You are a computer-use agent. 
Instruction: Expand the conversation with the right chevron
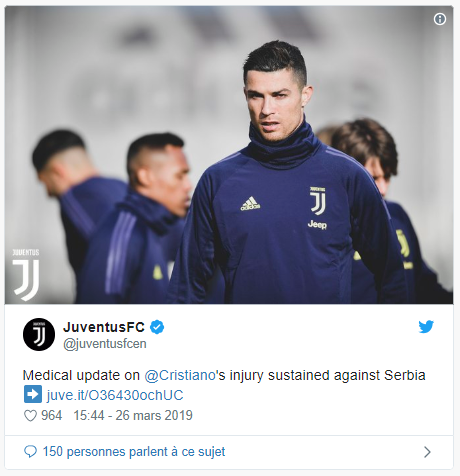pyautogui.click(x=427, y=452)
